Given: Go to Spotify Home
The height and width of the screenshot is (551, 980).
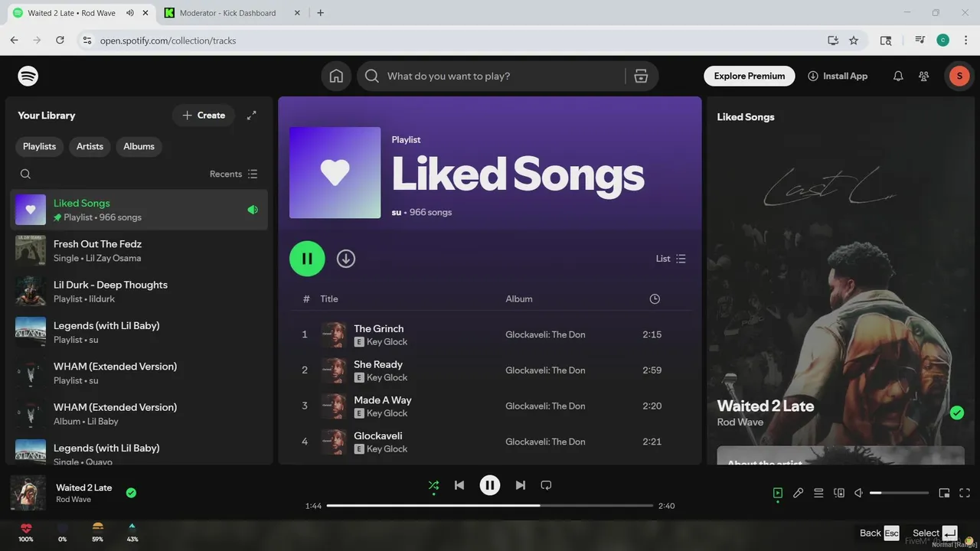Looking at the screenshot, I should [336, 76].
